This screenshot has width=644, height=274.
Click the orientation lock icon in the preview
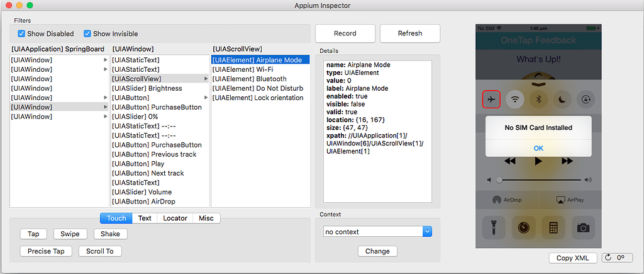pos(586,99)
